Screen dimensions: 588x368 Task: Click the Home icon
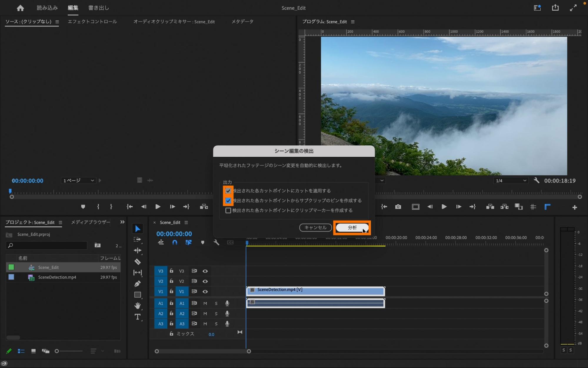tap(20, 8)
